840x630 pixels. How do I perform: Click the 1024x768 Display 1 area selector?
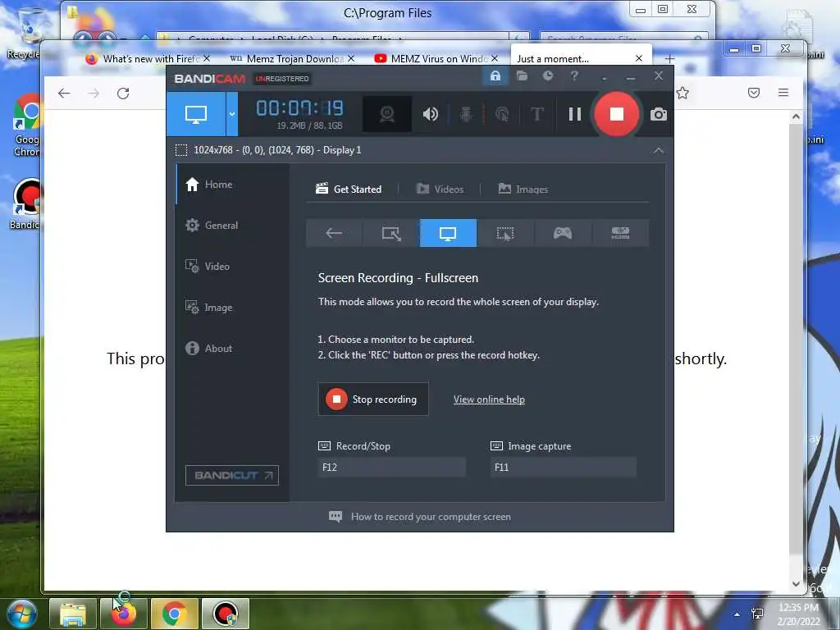pos(268,150)
